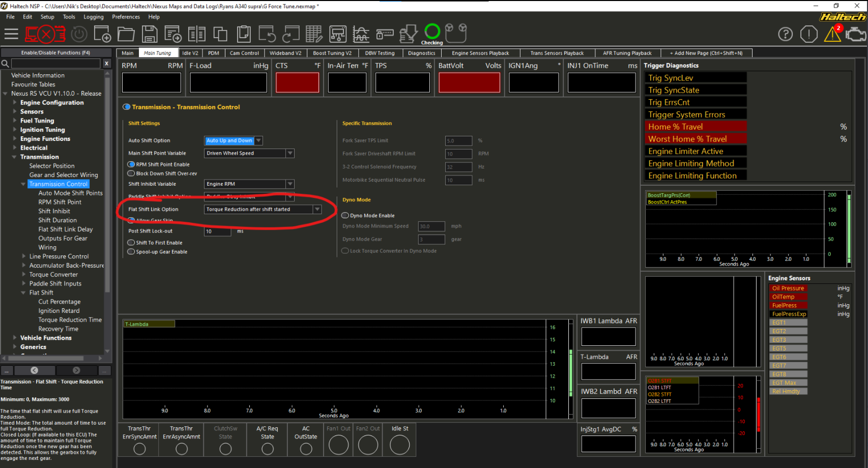Create a new map with plus icon
The height and width of the screenshot is (468, 868).
pyautogui.click(x=102, y=34)
